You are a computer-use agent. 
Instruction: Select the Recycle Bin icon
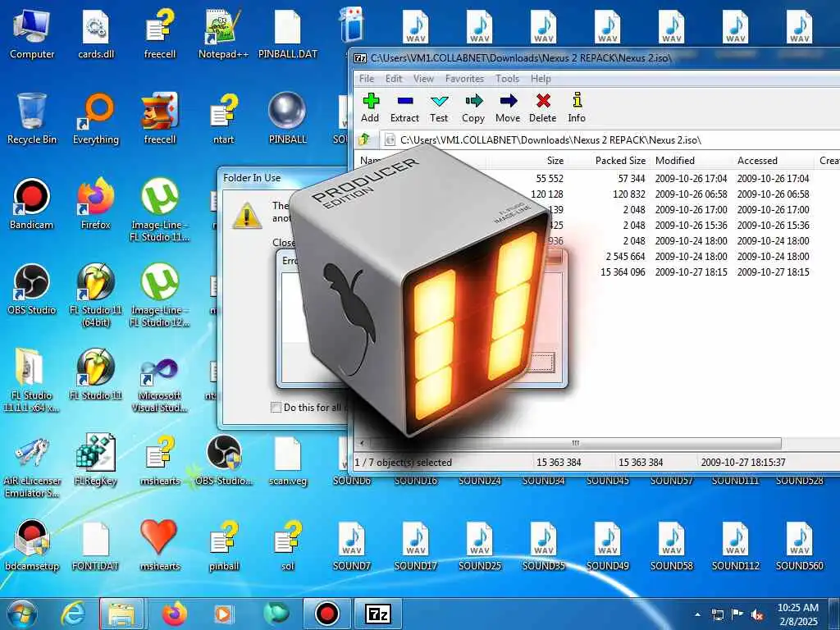coord(32,119)
